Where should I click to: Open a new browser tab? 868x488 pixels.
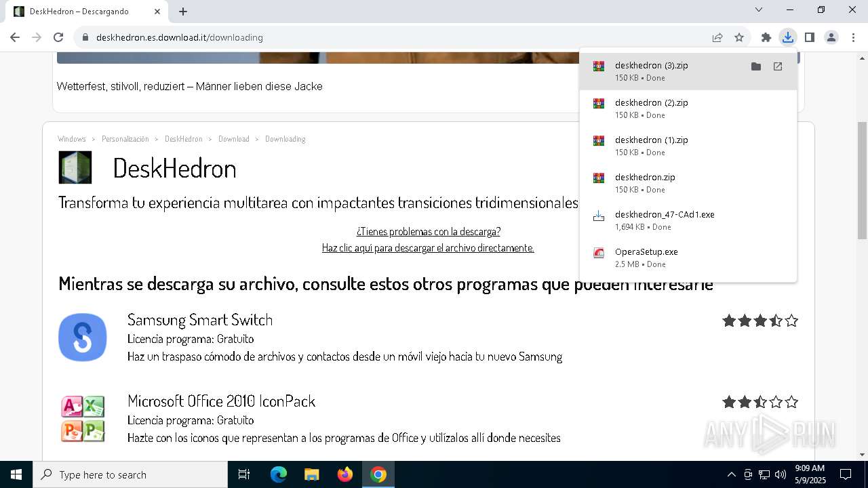pos(183,12)
